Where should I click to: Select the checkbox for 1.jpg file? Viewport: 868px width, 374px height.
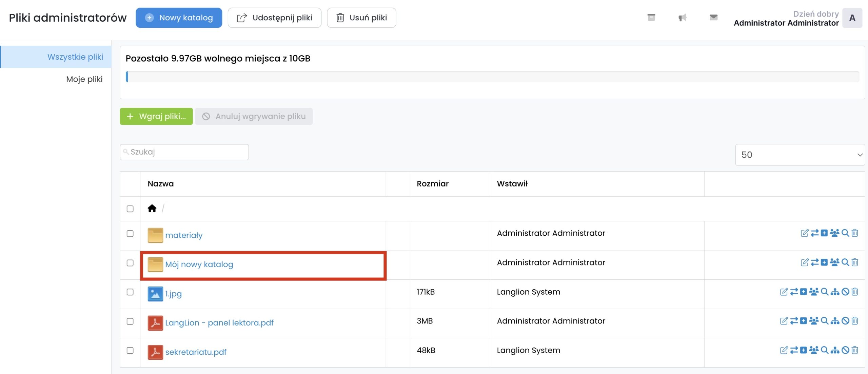[x=130, y=292]
